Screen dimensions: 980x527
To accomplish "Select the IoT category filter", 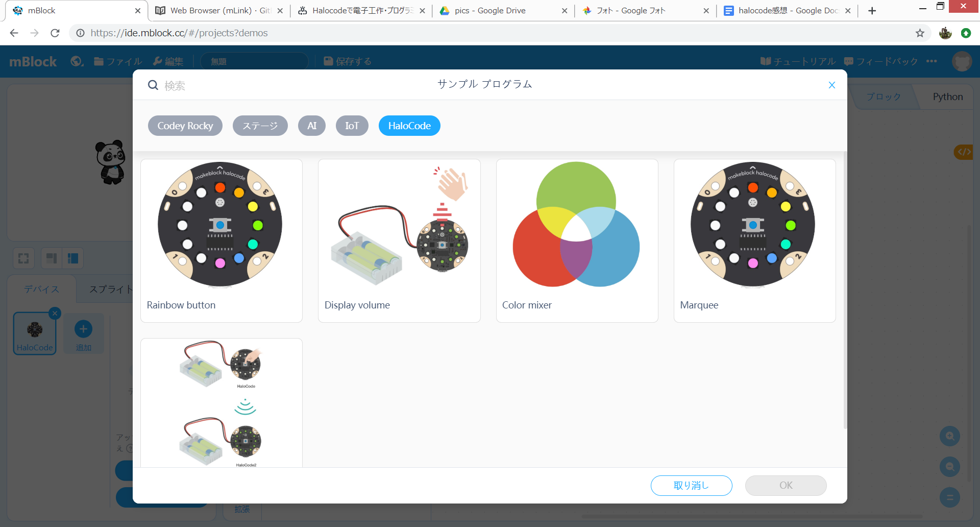I will (x=352, y=126).
